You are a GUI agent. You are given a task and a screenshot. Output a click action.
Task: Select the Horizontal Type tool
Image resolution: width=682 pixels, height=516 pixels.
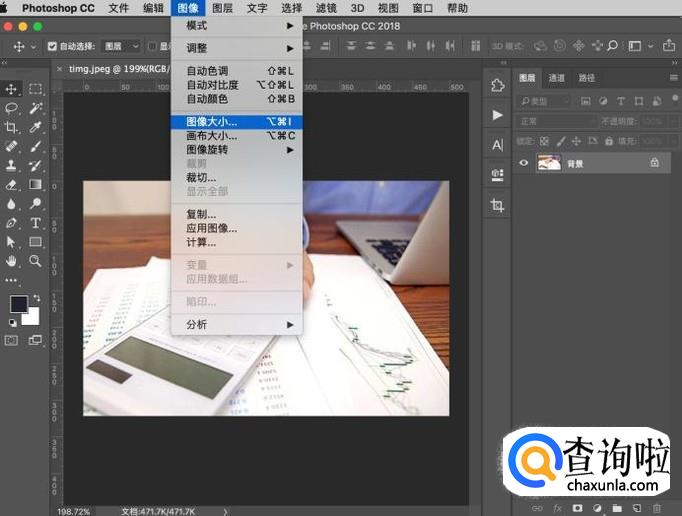[x=35, y=223]
